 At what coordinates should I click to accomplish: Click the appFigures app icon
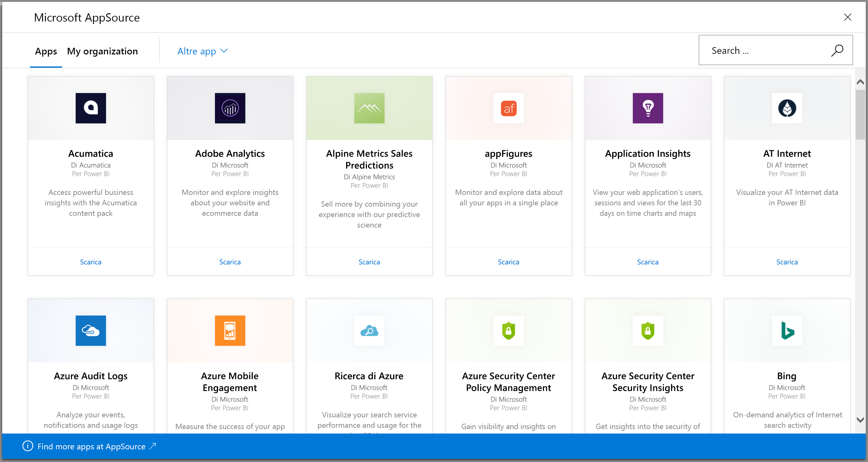point(509,108)
